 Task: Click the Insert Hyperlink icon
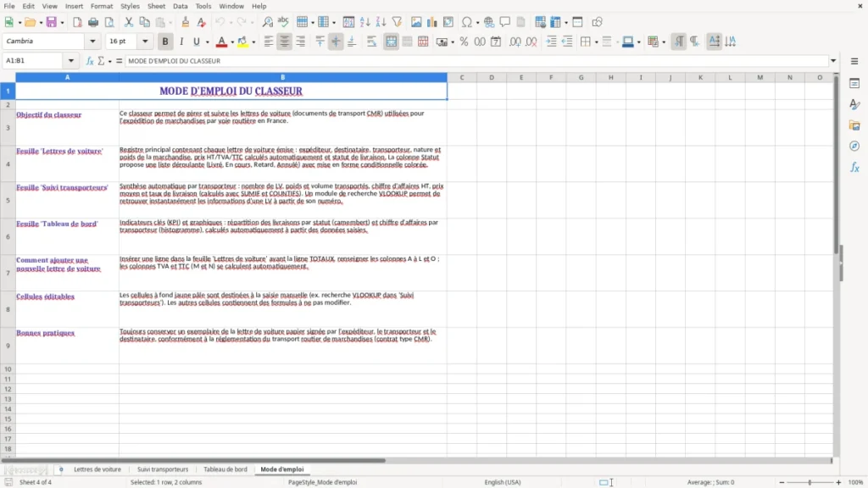pyautogui.click(x=489, y=22)
